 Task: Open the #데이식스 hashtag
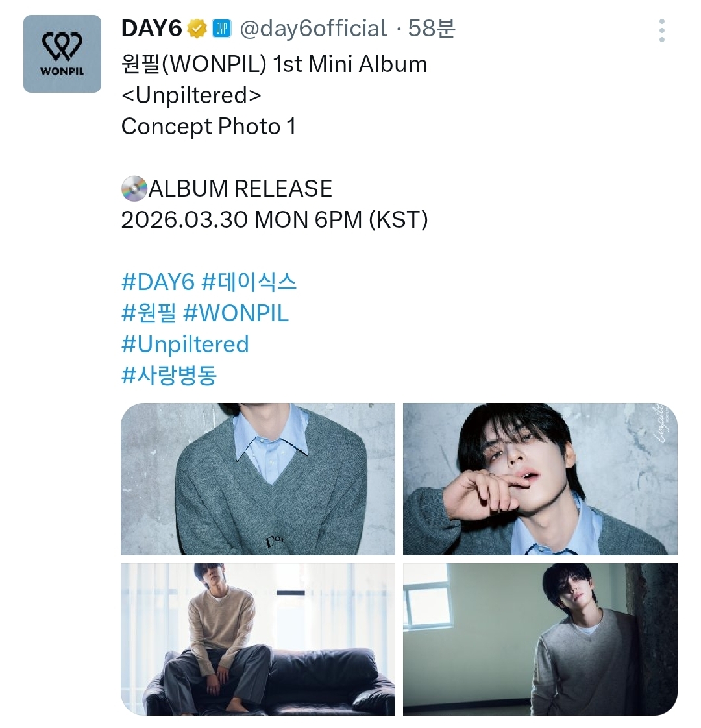[249, 282]
